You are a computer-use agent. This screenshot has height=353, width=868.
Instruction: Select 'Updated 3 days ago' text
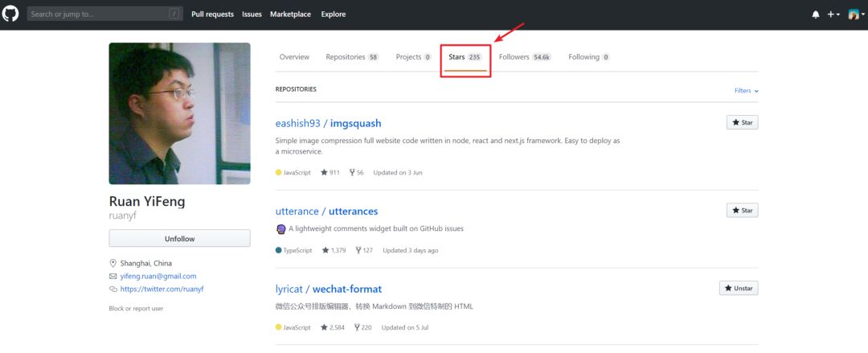[x=410, y=251]
